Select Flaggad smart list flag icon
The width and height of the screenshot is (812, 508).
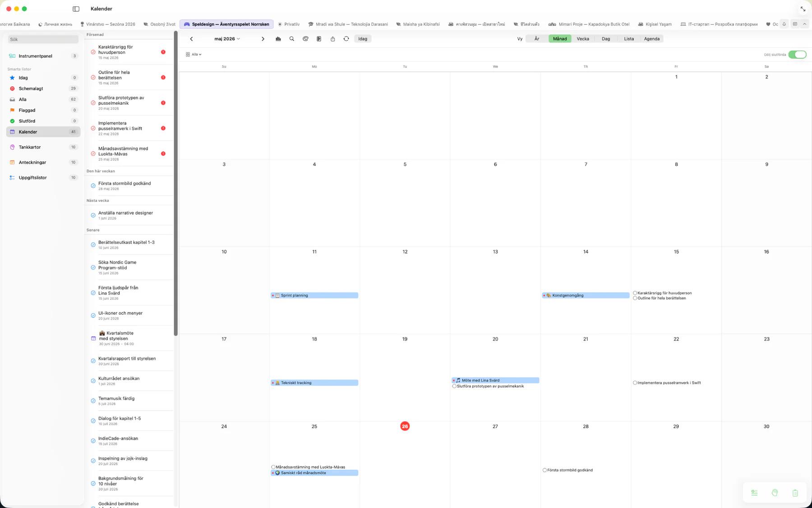coord(12,110)
